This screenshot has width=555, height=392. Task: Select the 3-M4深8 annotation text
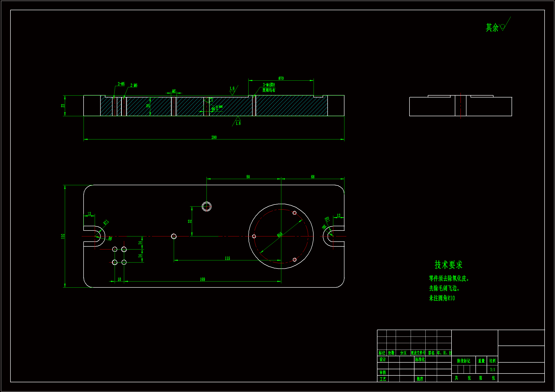pyautogui.click(x=268, y=85)
